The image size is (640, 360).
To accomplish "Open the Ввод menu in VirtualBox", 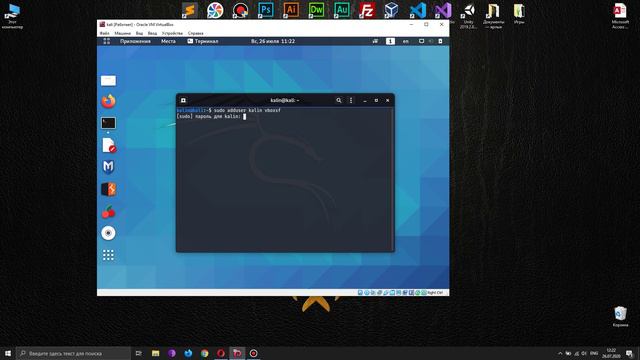I will pos(152,33).
